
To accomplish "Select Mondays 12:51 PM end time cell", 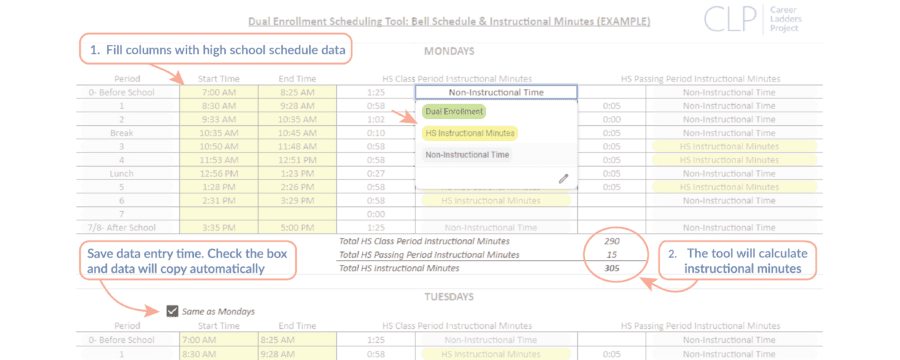I will click(297, 160).
